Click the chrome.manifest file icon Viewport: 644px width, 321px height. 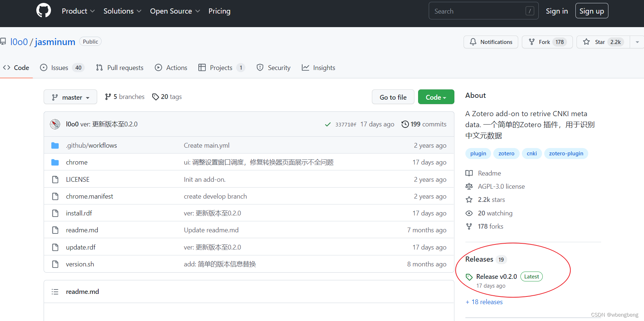pos(55,196)
